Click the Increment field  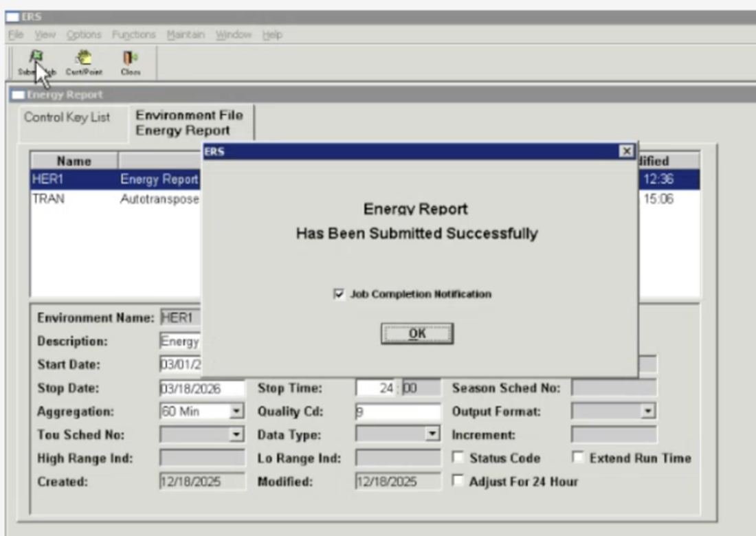pos(614,434)
